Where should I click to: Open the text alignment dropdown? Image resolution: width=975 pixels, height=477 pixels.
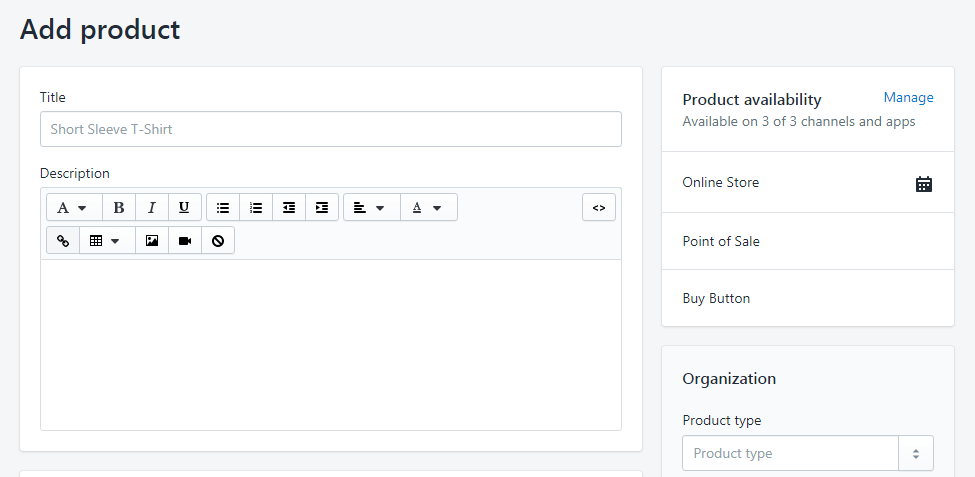click(372, 207)
